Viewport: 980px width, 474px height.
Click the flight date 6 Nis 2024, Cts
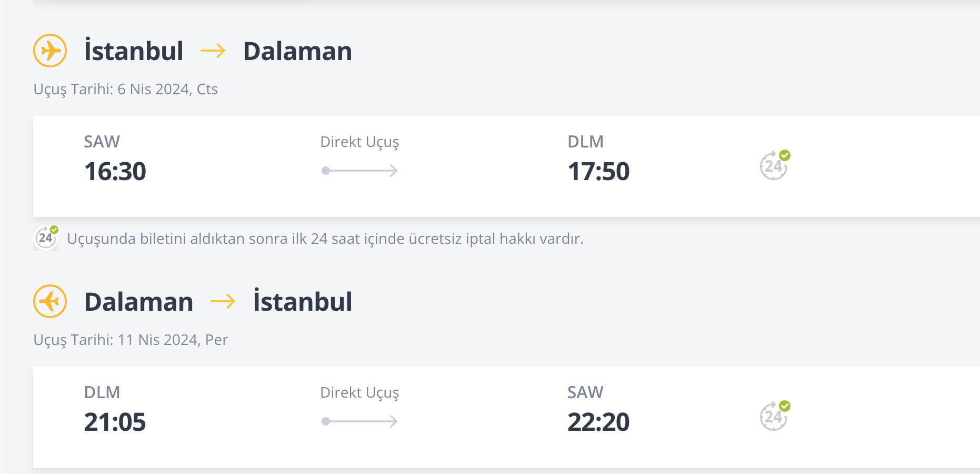coord(167,89)
